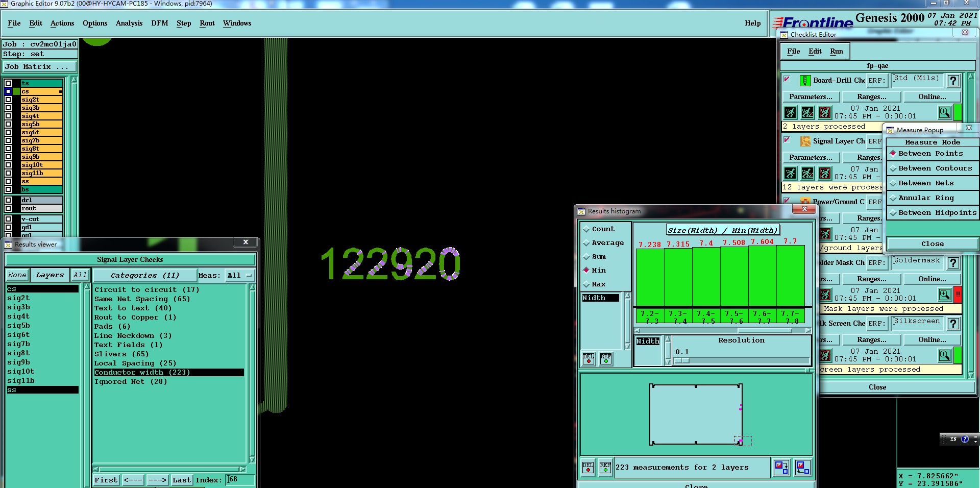Click checklist scrollbar up arrow
The image size is (980, 488).
point(971,76)
